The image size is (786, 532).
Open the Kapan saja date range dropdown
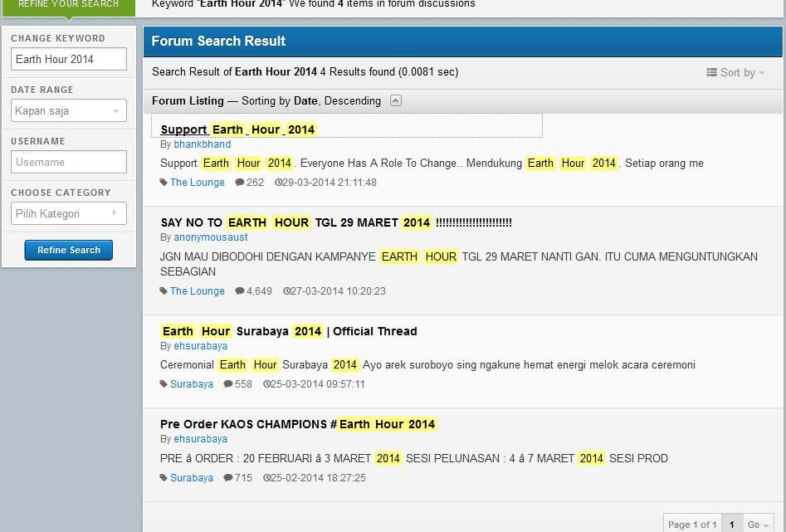click(68, 110)
